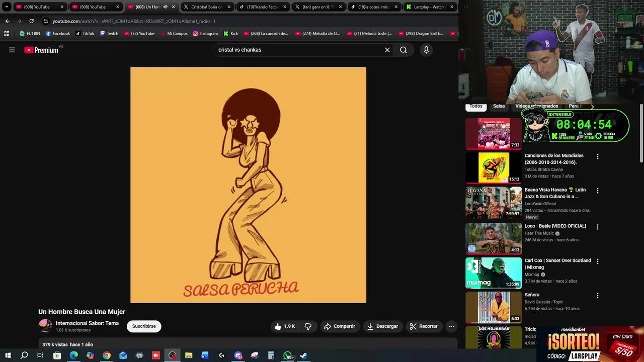Open Señora David Calzado thumbnail
This screenshot has width=644, height=362.
tap(494, 307)
